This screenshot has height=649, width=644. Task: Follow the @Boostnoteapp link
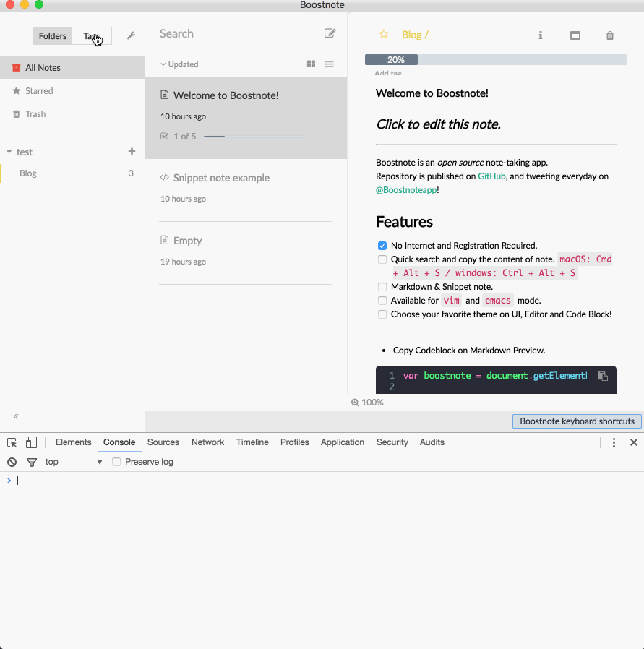click(x=406, y=190)
